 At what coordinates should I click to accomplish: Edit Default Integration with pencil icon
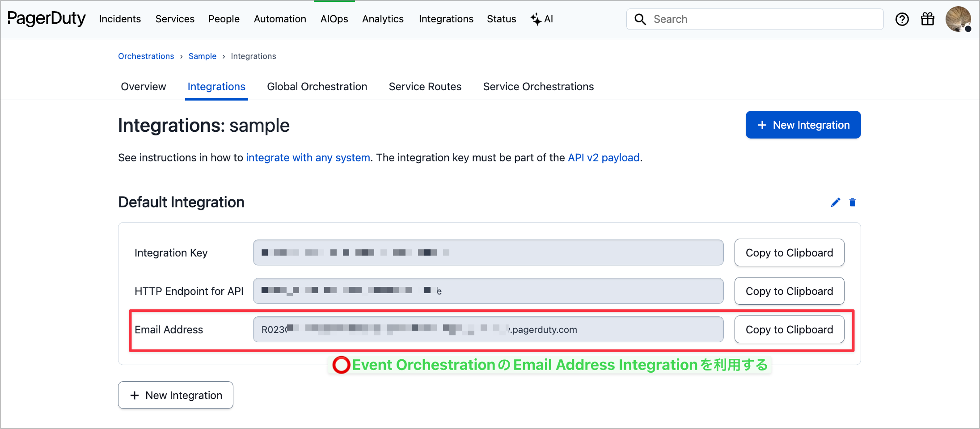click(x=835, y=202)
